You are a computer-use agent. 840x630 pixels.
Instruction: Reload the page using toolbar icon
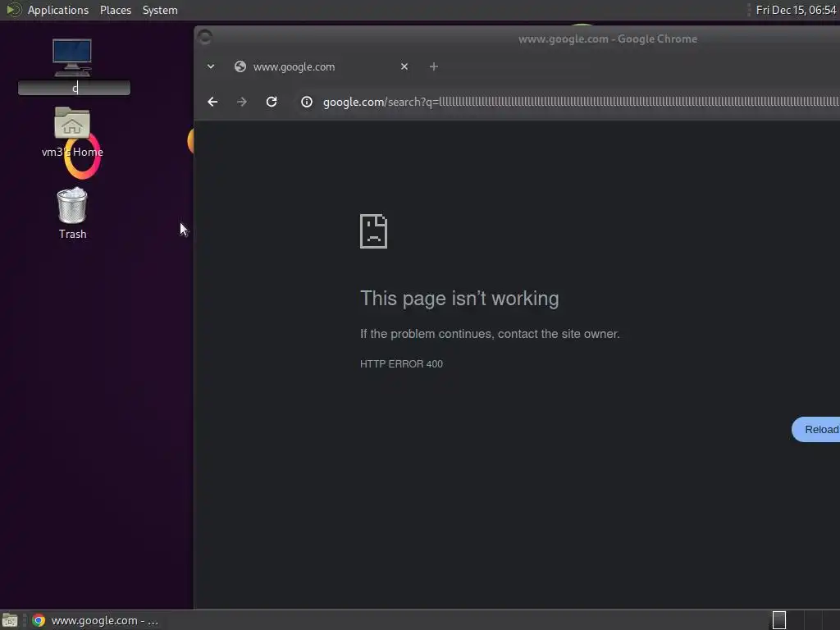coord(272,102)
